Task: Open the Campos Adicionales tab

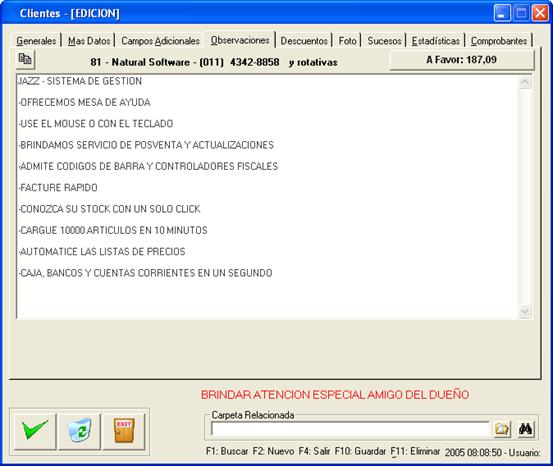Action: click(160, 41)
